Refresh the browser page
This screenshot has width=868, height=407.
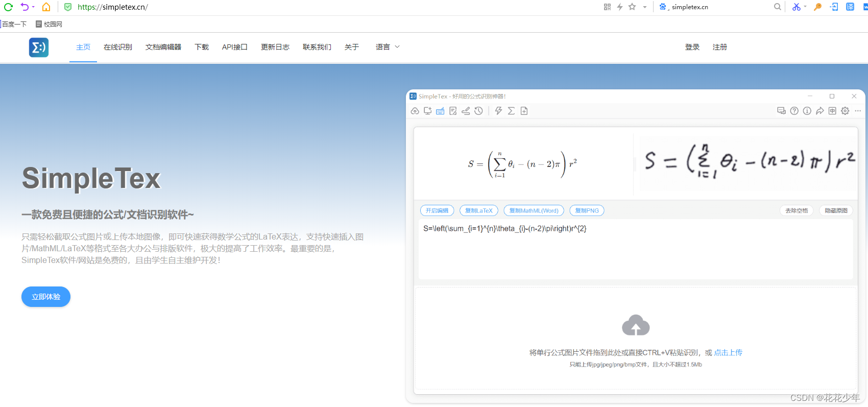[x=8, y=7]
